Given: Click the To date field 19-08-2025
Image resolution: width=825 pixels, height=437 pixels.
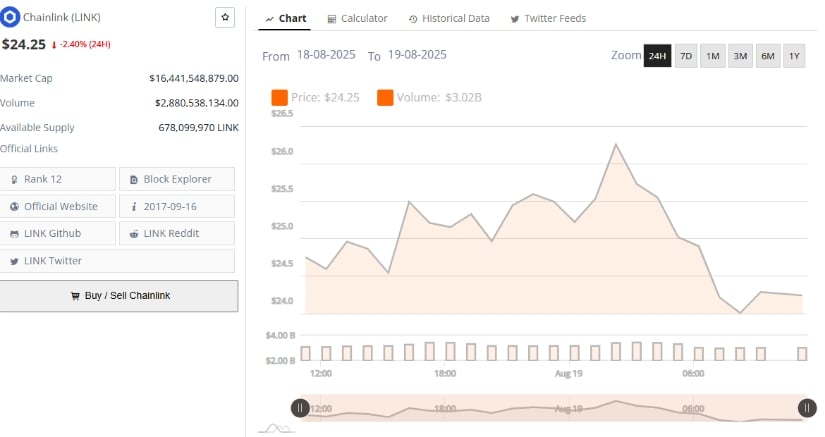Looking at the screenshot, I should point(417,55).
